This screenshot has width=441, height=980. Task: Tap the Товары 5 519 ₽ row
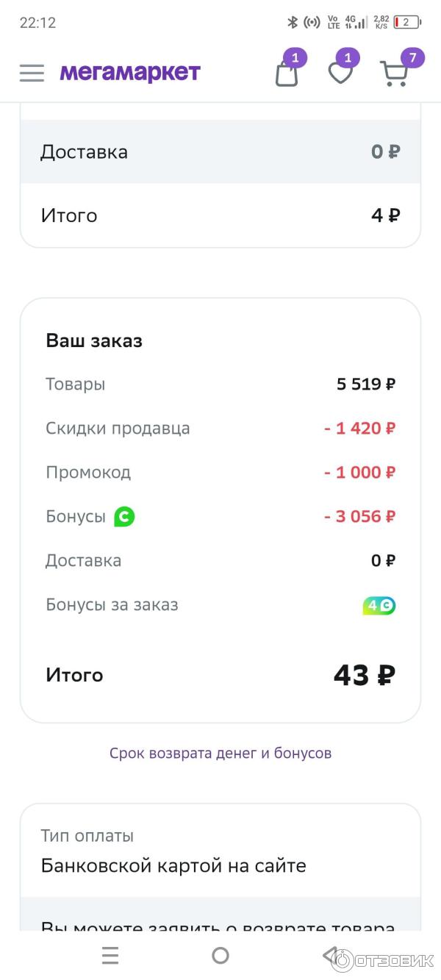[x=220, y=384]
